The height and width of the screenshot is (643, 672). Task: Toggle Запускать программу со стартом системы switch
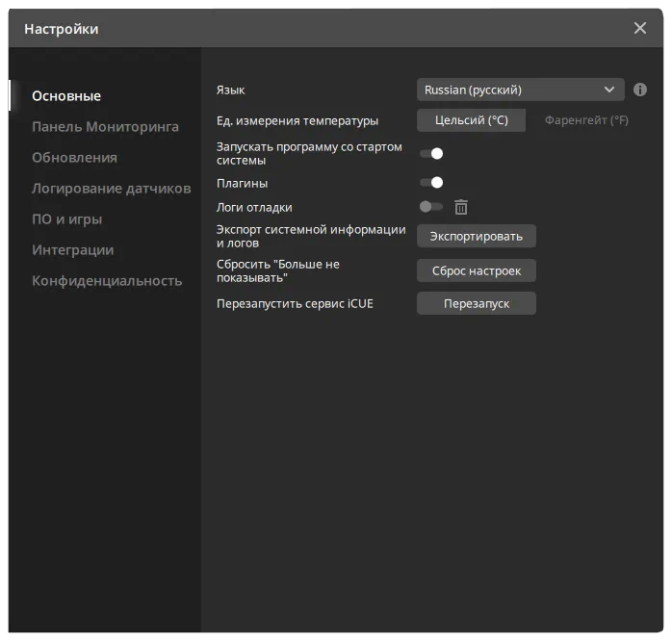[x=431, y=153]
